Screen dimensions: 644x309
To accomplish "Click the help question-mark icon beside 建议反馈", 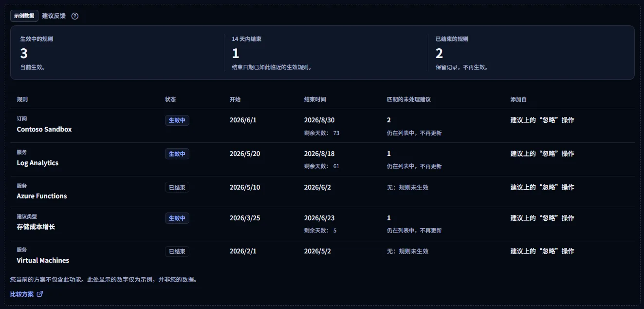I will tap(75, 16).
